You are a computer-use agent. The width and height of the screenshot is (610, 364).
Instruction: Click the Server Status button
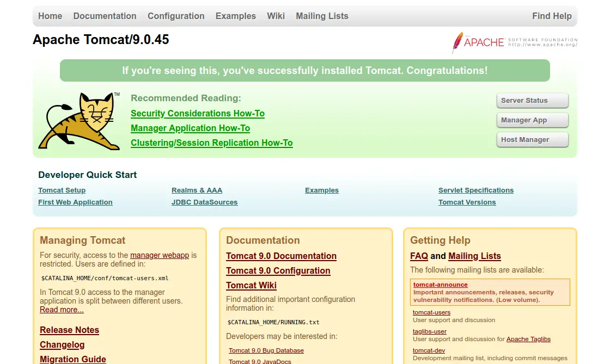pyautogui.click(x=532, y=100)
